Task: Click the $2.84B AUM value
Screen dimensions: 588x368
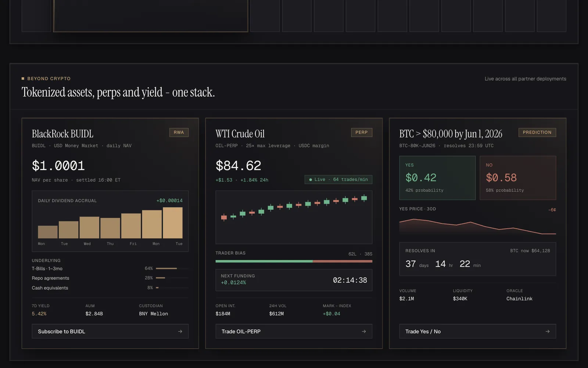Action: pos(94,314)
